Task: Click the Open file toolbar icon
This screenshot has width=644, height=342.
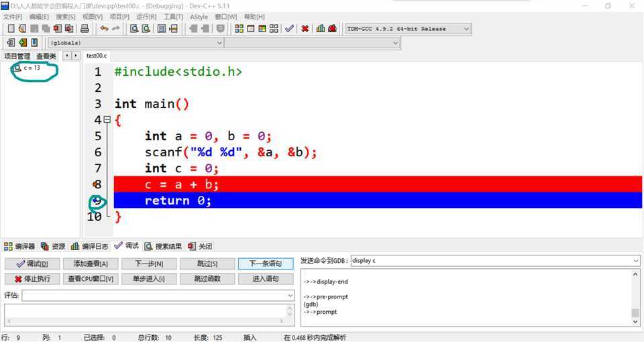Action: point(23,28)
